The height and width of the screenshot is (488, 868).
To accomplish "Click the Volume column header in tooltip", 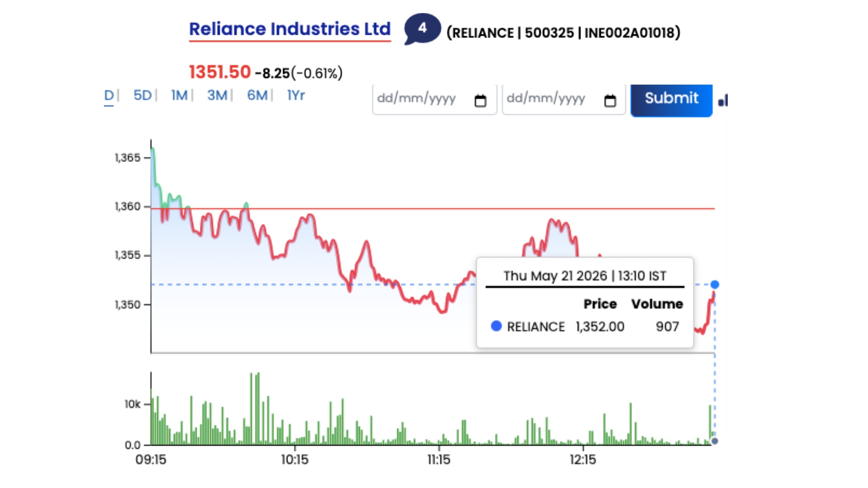I will (x=657, y=304).
